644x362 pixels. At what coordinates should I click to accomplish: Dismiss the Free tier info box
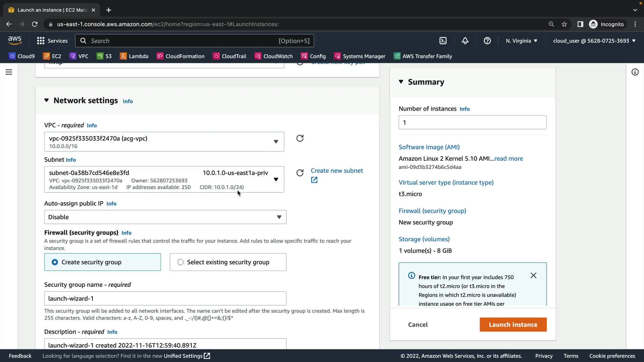(x=533, y=276)
